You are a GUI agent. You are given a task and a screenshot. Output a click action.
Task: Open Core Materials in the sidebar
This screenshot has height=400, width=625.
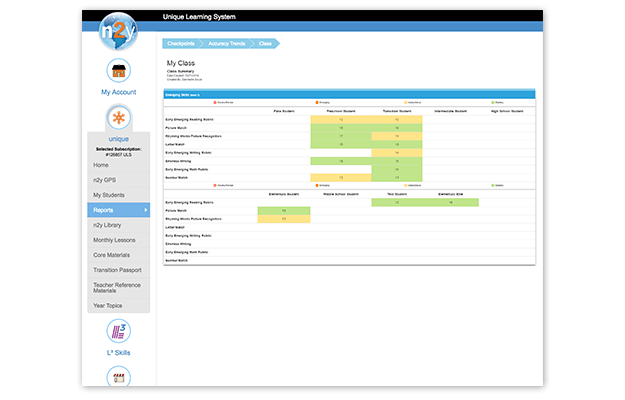[118, 255]
